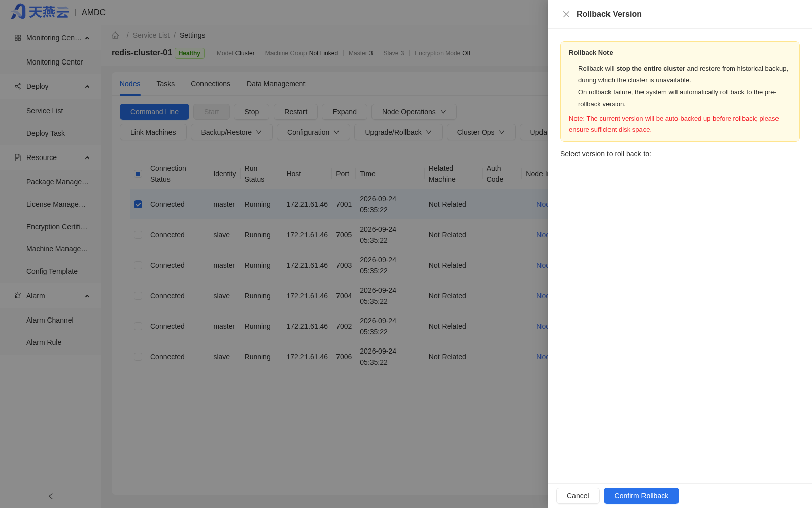Check the port 7006 row checkbox
This screenshot has height=508, width=812.
[138, 357]
